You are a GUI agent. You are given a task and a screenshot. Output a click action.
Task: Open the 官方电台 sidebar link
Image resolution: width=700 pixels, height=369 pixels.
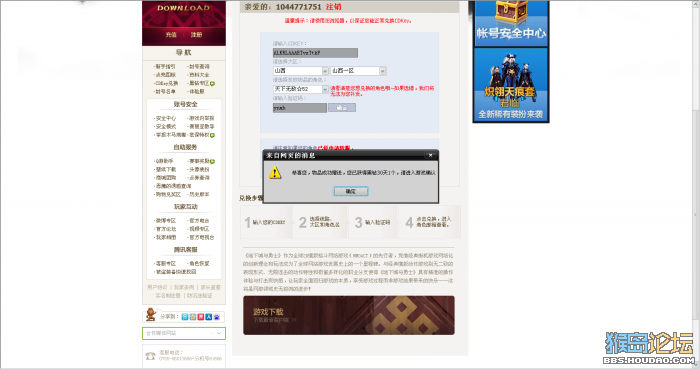point(199,220)
